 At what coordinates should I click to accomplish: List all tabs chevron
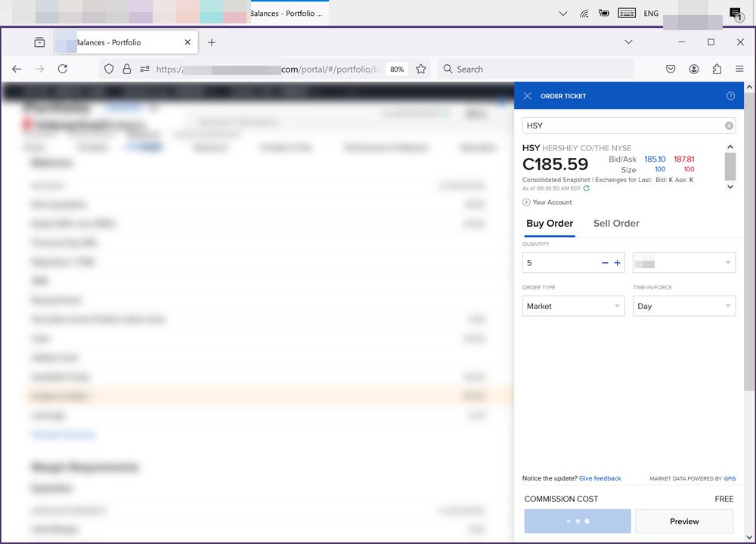[628, 42]
